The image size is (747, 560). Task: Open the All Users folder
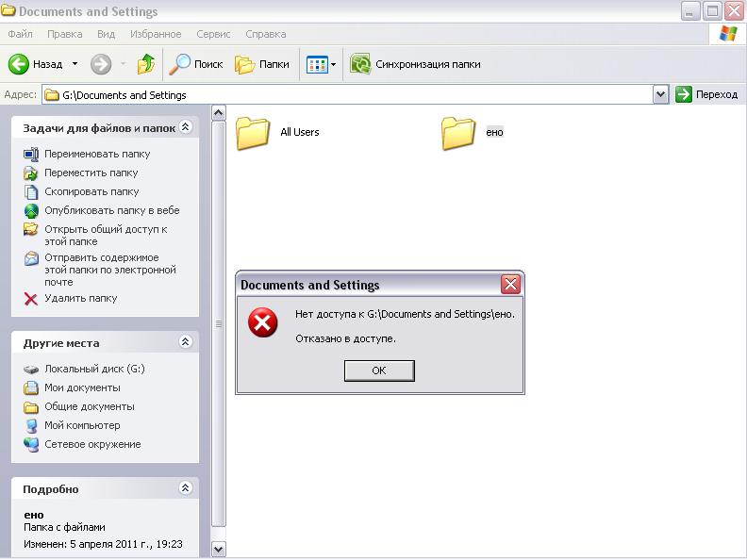253,132
